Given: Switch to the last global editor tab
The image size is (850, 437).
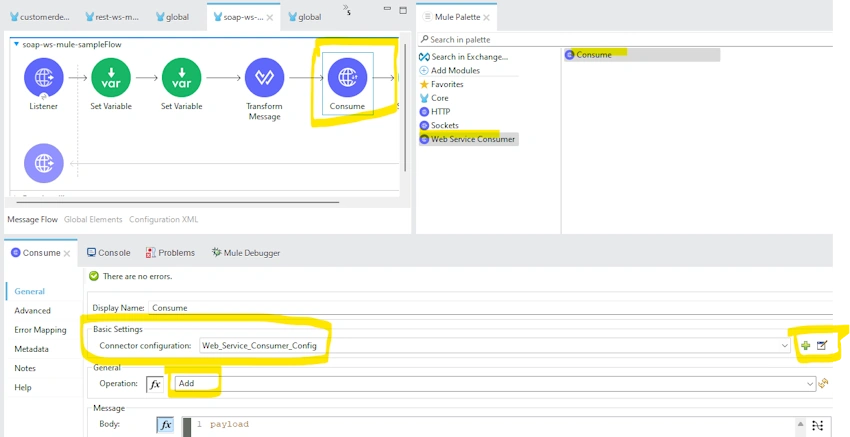Looking at the screenshot, I should (305, 17).
